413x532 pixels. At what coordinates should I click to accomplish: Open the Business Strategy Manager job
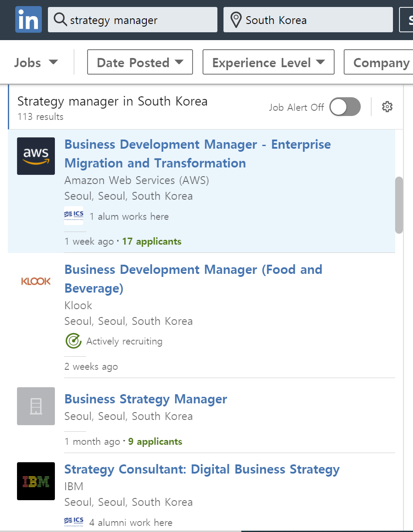pos(146,399)
